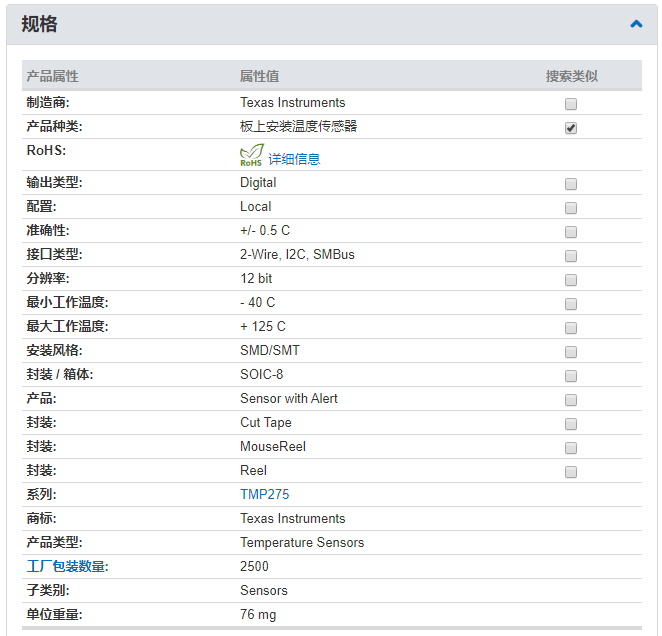Open the TMP275 series link
The image size is (662, 636).
(265, 494)
